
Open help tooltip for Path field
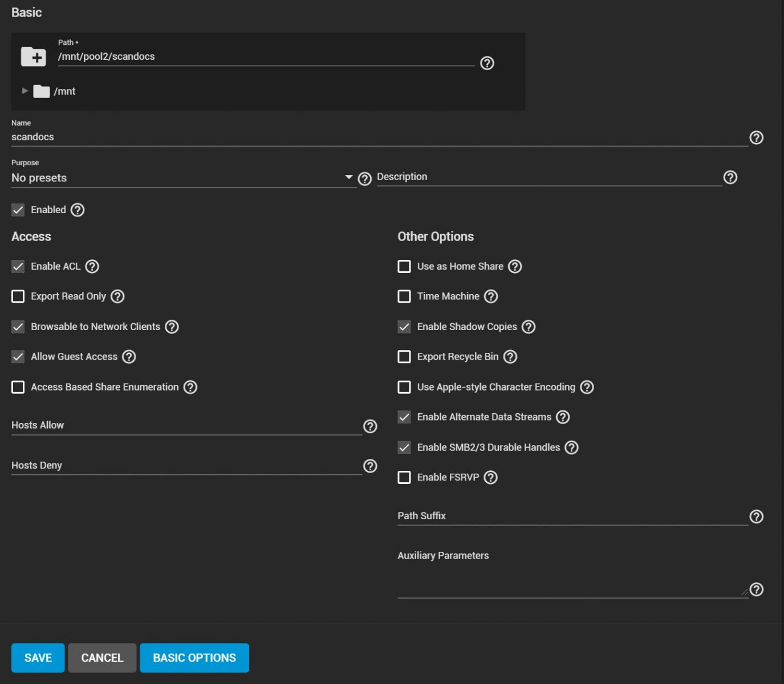[487, 63]
